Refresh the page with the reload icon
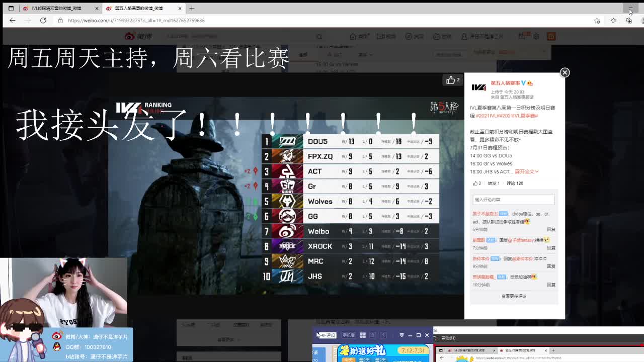The image size is (644, 362). coord(43,21)
